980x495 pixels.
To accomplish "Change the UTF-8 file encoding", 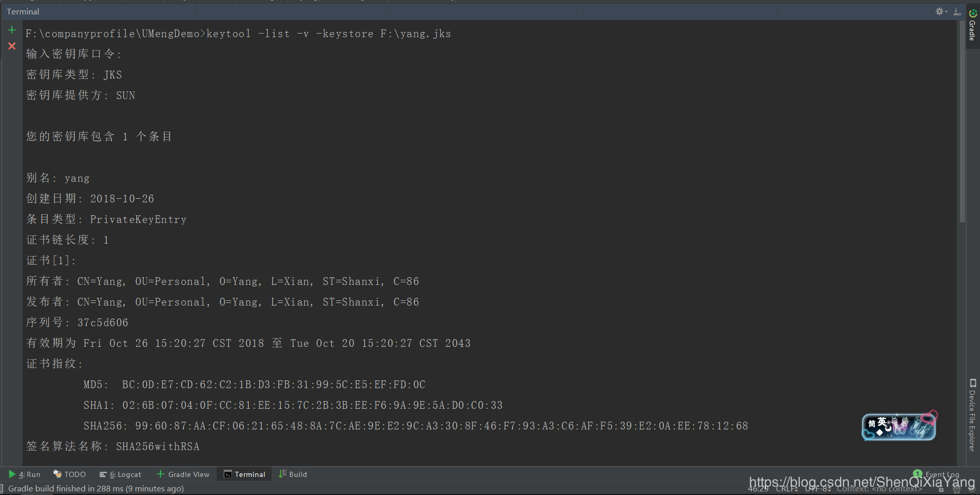I will click(818, 489).
